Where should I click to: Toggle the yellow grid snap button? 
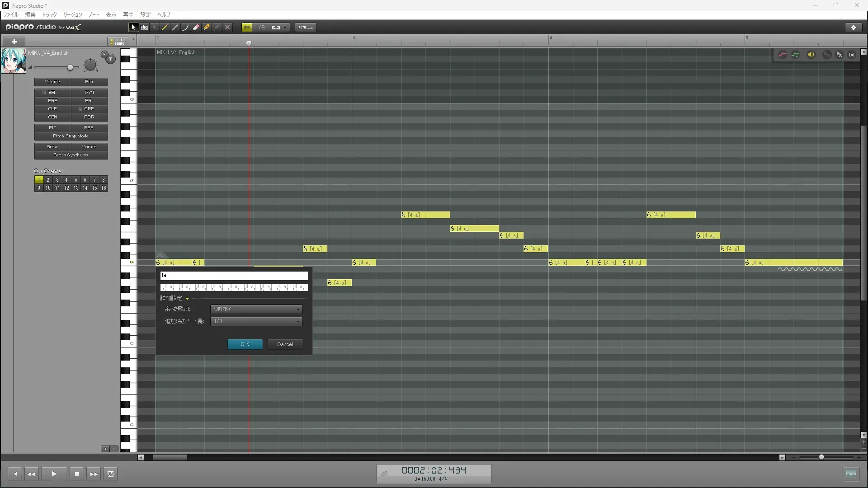click(x=247, y=28)
